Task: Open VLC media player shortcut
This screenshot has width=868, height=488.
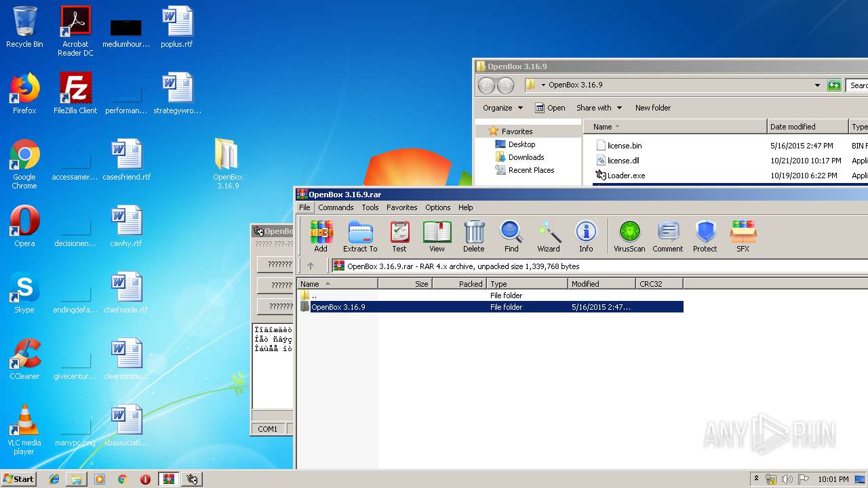Action: coord(24,430)
